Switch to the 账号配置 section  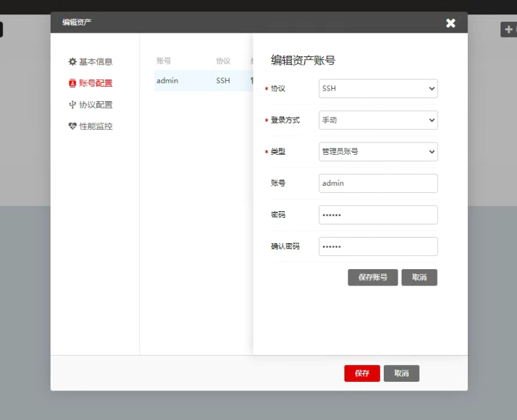coord(91,83)
